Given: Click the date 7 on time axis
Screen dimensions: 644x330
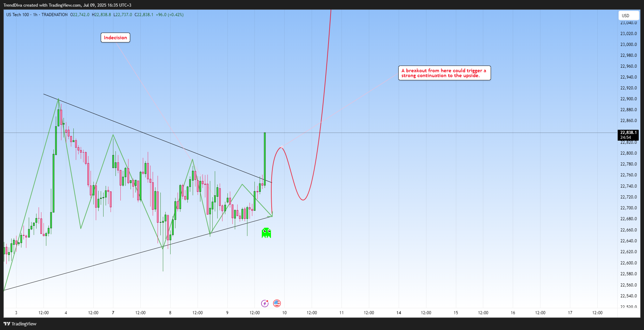Looking at the screenshot, I should tap(113, 313).
